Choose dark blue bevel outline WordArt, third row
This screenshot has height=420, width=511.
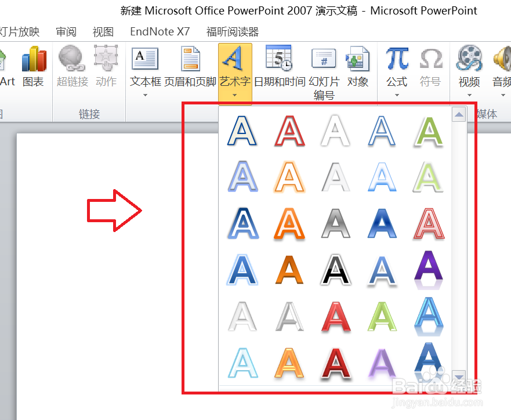pos(243,223)
